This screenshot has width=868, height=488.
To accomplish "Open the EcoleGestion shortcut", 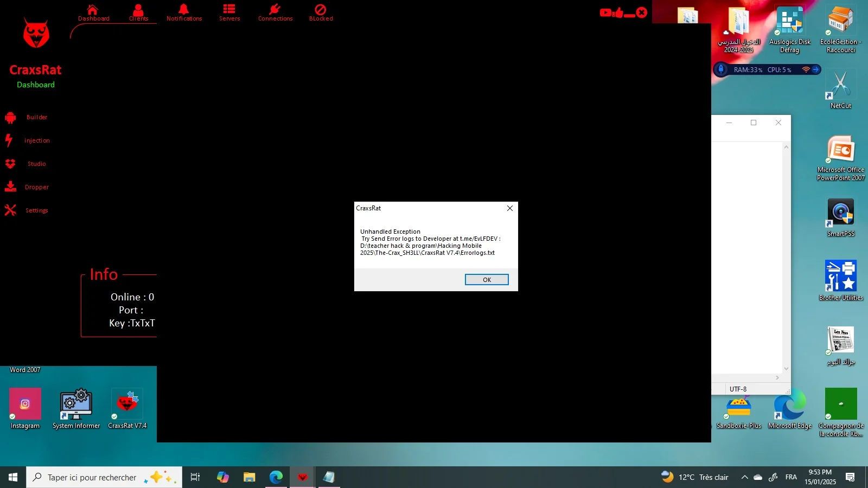I will 841,30.
